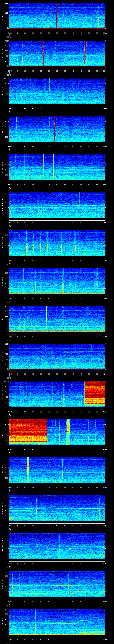Click the red vertical line near 10s in 14:35:00 panel
This screenshot has width=114, height=644.
(25, 167)
